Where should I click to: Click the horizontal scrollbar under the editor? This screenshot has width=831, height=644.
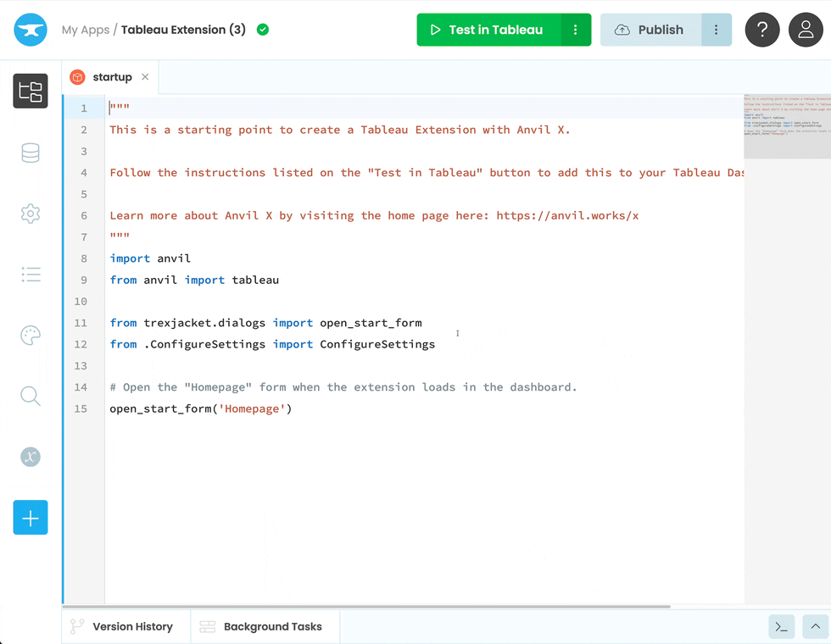(366, 607)
